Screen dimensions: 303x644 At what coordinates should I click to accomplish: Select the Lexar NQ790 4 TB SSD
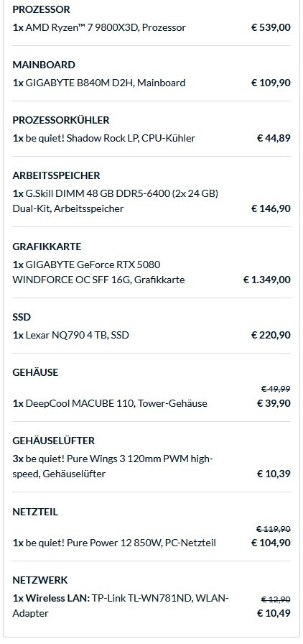(x=78, y=335)
